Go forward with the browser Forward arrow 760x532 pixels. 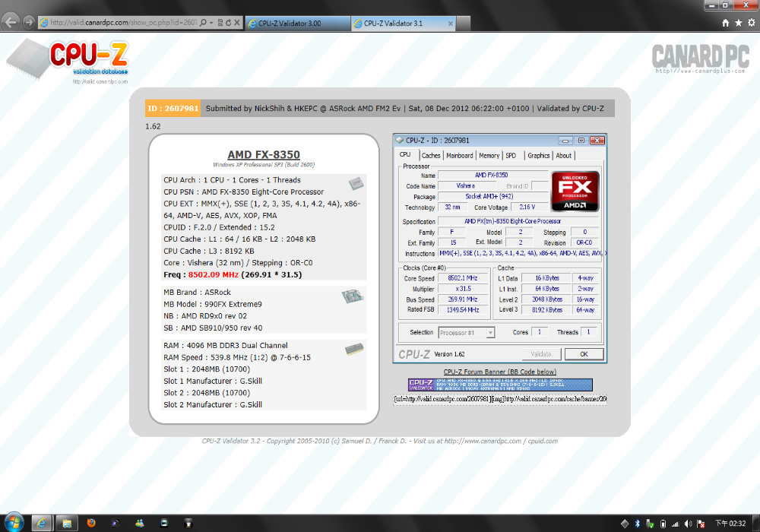click(x=29, y=22)
